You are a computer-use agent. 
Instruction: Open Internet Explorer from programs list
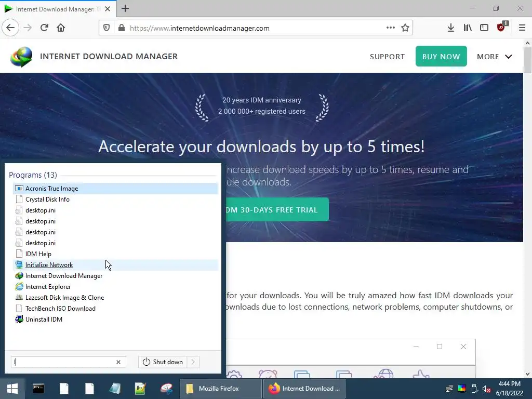point(115,286)
